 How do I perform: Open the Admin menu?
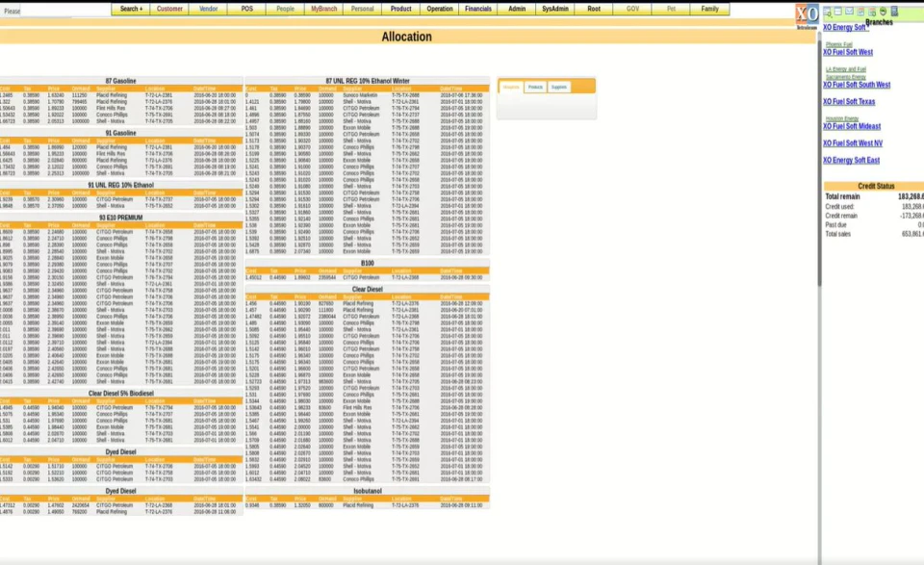[517, 9]
